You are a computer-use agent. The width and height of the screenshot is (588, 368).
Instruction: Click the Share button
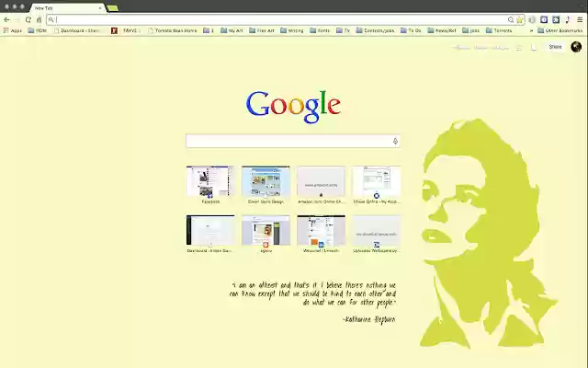coord(555,47)
